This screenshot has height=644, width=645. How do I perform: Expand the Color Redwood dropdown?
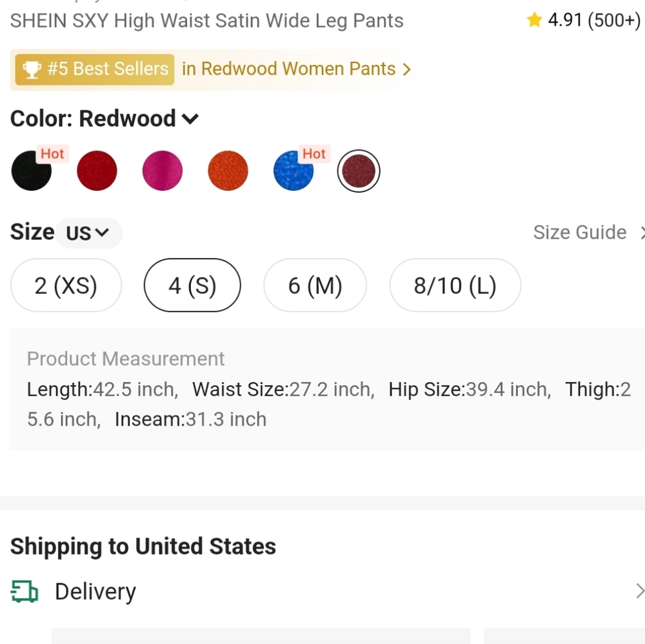(190, 118)
